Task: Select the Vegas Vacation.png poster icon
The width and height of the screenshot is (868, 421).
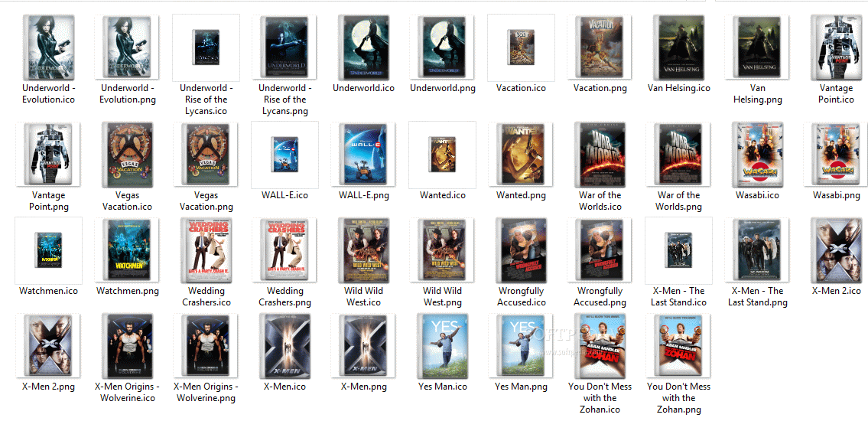Action: click(x=206, y=154)
